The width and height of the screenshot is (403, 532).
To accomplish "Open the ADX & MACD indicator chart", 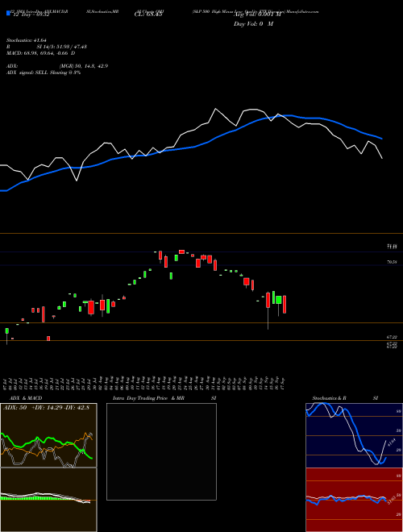I will pos(48,435).
